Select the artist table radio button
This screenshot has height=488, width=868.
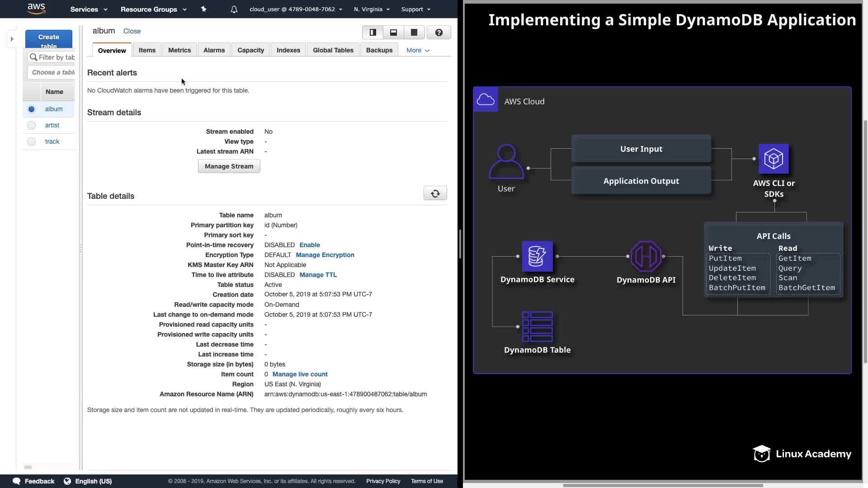pos(31,125)
